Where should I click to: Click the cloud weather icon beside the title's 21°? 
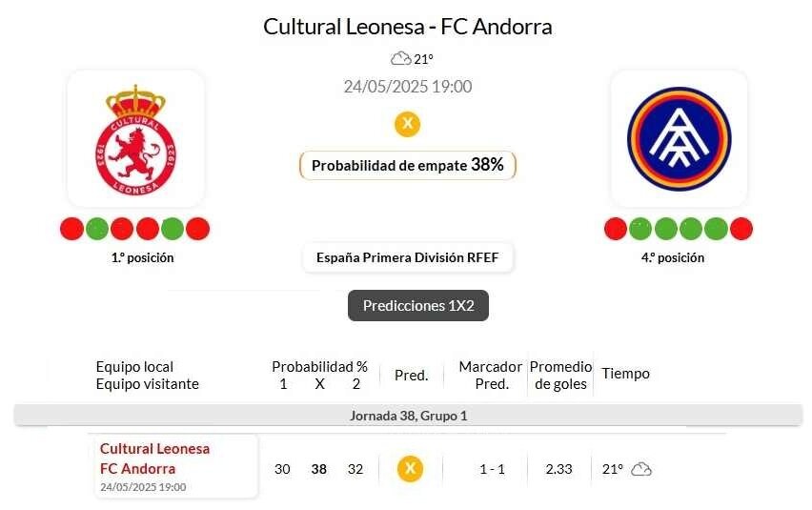(x=400, y=59)
